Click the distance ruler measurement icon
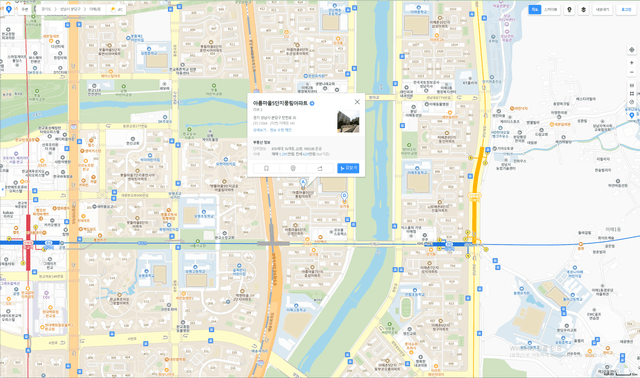Screen dimensions: 640x378 click(632, 85)
